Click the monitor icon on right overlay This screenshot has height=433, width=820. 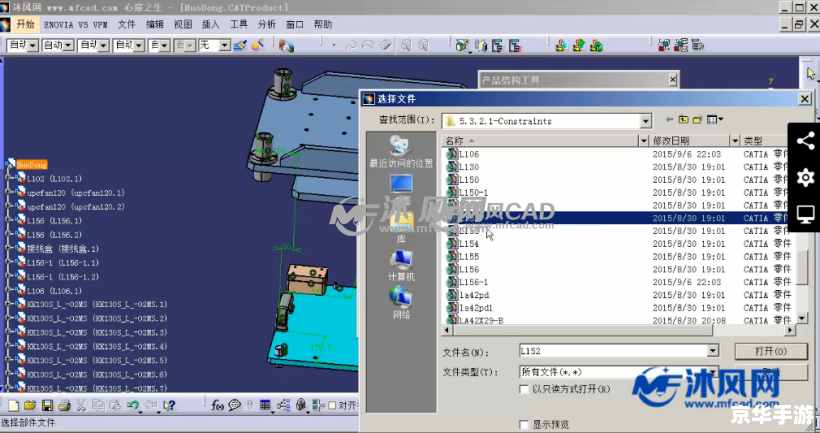click(x=805, y=214)
